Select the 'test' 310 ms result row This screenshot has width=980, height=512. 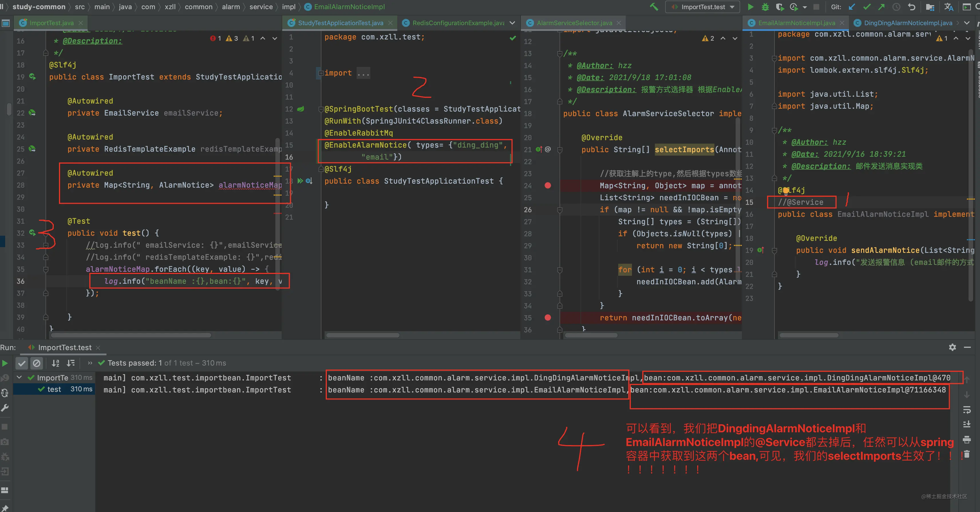(x=54, y=389)
